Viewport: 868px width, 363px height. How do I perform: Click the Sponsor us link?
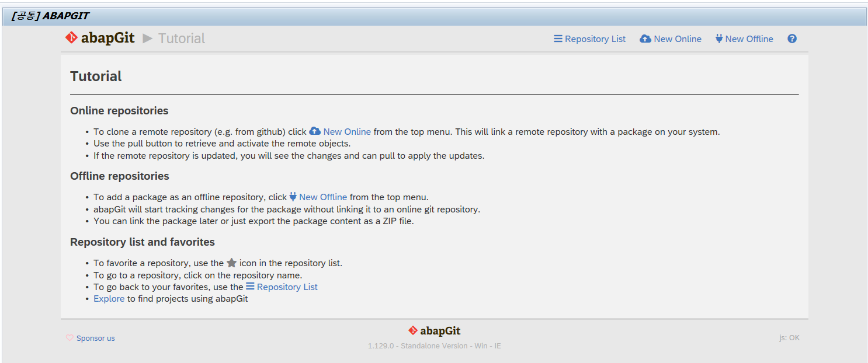96,338
